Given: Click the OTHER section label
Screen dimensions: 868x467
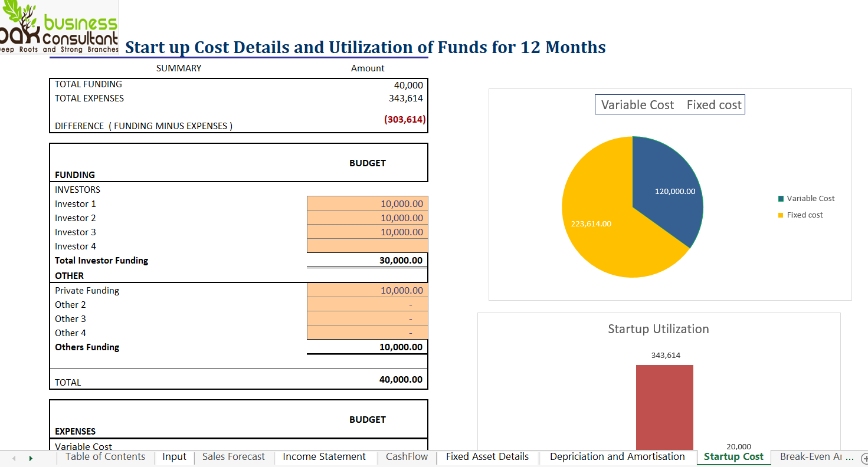Looking at the screenshot, I should click(x=70, y=275).
